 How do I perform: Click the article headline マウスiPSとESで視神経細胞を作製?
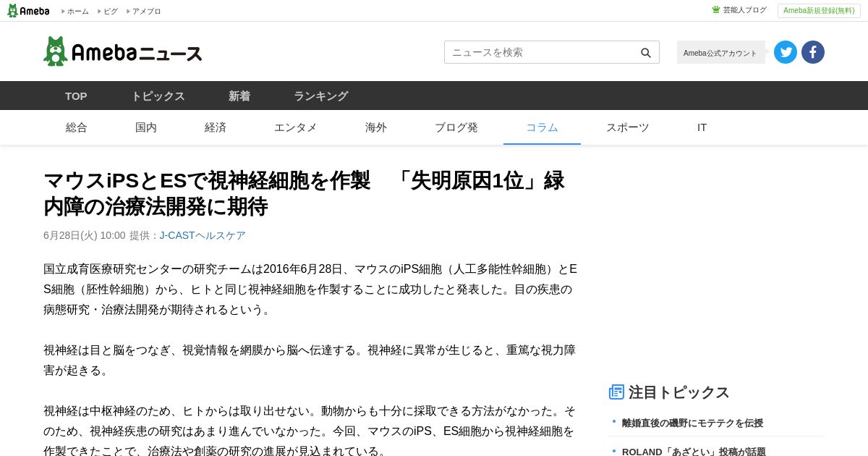(x=304, y=193)
